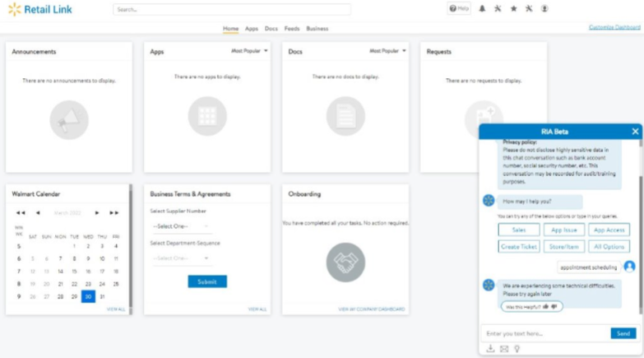Screen dimensions: 644x358
Task: Open the notifications bell icon
Action: (x=482, y=8)
